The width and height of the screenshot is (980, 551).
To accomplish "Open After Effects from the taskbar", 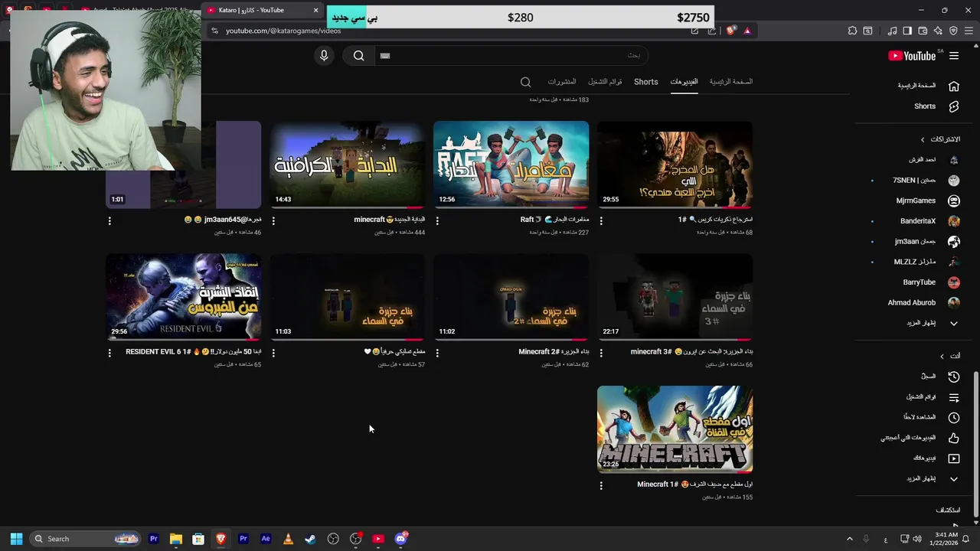I will pos(266,539).
